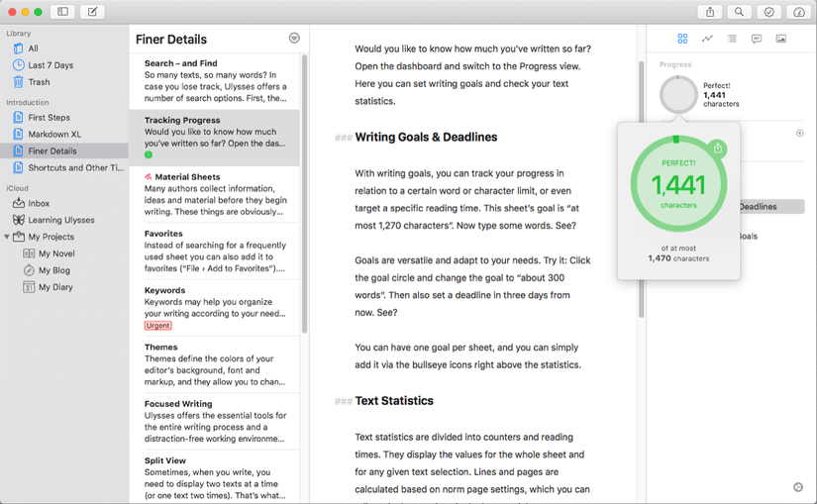Screen dimensions: 817x504
Task: Select the Last 7 Days filter
Action: 64,65
